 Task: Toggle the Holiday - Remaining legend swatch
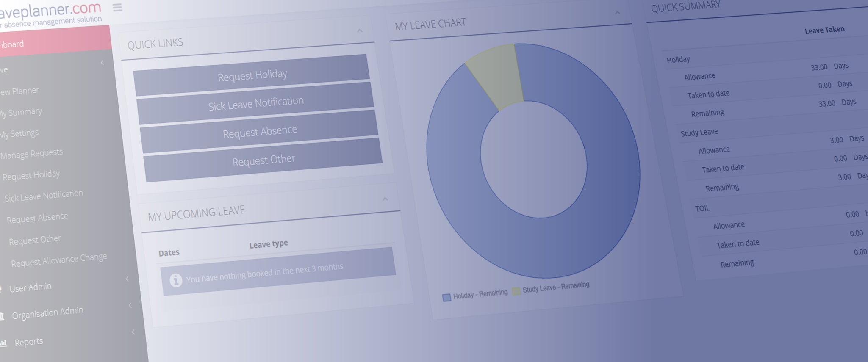(x=446, y=297)
